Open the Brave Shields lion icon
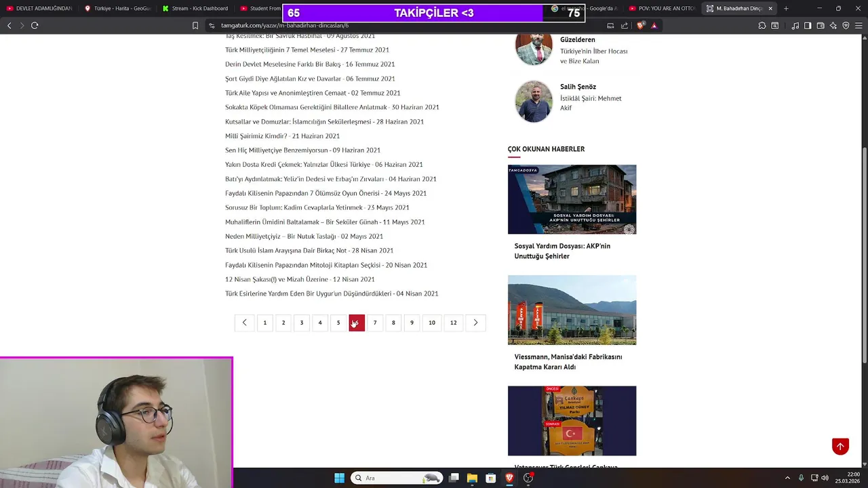 [641, 25]
